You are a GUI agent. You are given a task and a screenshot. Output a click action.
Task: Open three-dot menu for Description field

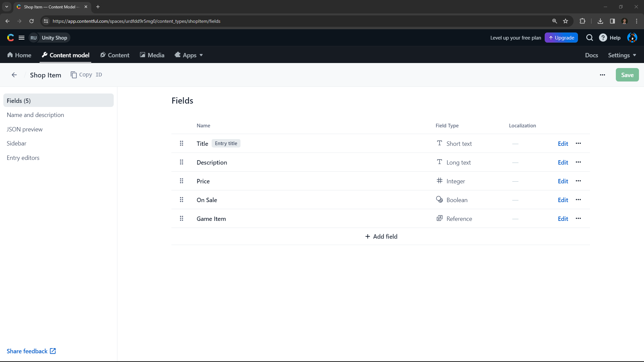tap(578, 162)
